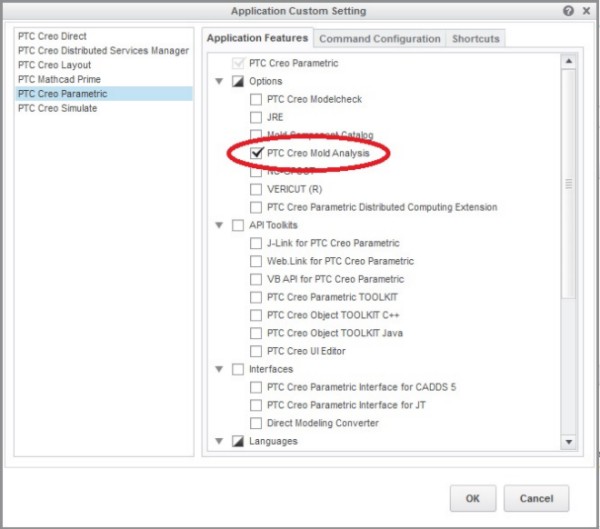Collapse the API Toolkits group
600x529 pixels.
(219, 225)
